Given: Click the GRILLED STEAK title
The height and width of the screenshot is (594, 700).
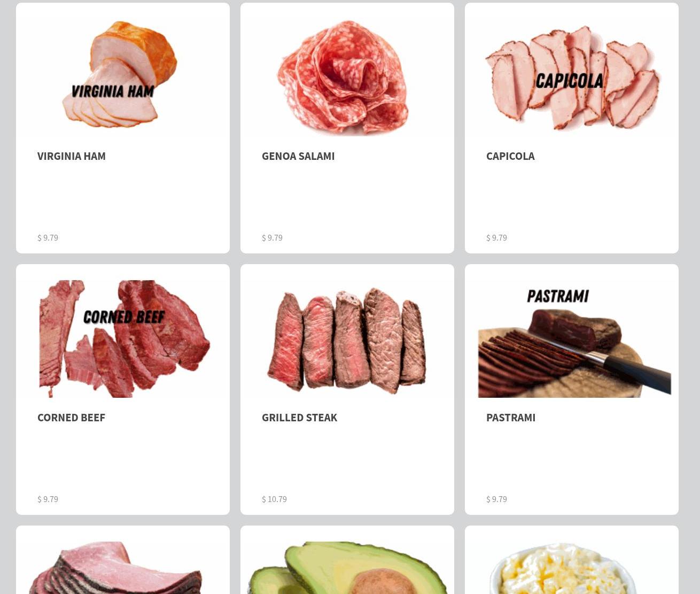Looking at the screenshot, I should pyautogui.click(x=299, y=417).
